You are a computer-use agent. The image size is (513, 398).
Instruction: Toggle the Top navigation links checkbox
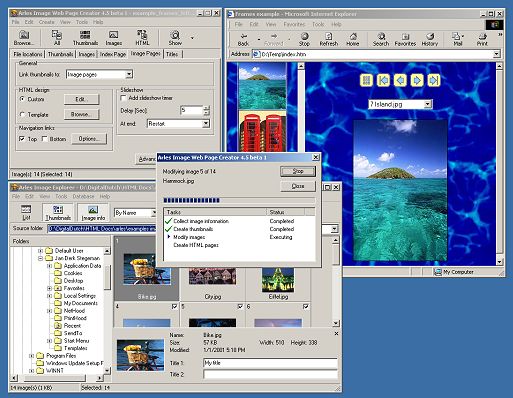[x=22, y=139]
